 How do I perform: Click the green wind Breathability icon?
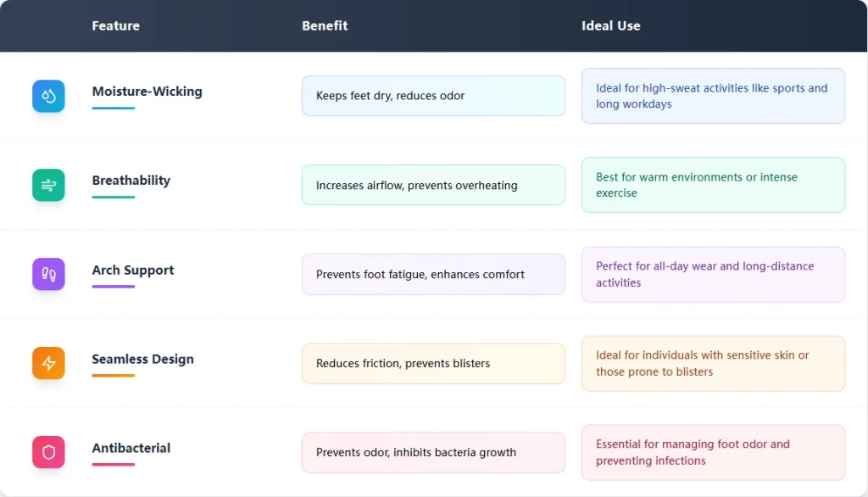click(x=48, y=185)
